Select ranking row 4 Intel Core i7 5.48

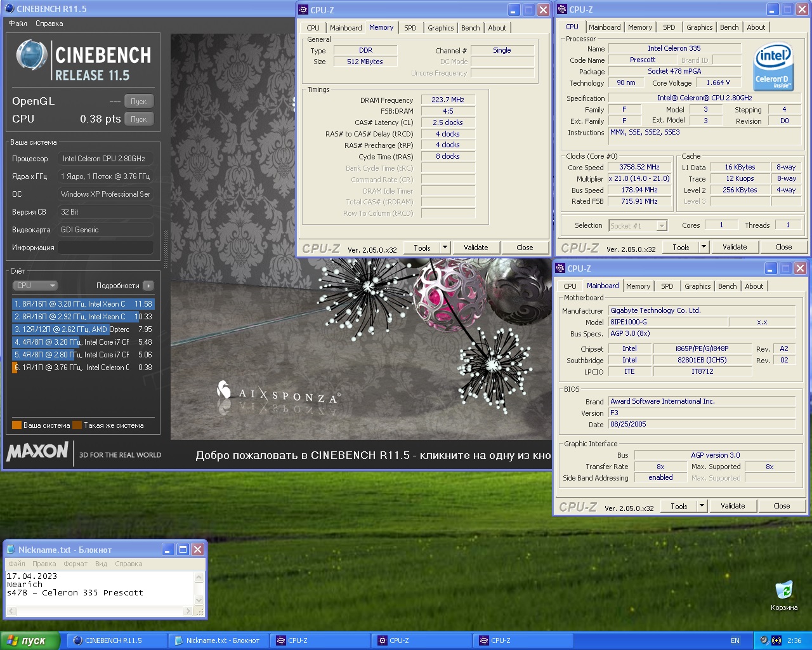point(83,342)
